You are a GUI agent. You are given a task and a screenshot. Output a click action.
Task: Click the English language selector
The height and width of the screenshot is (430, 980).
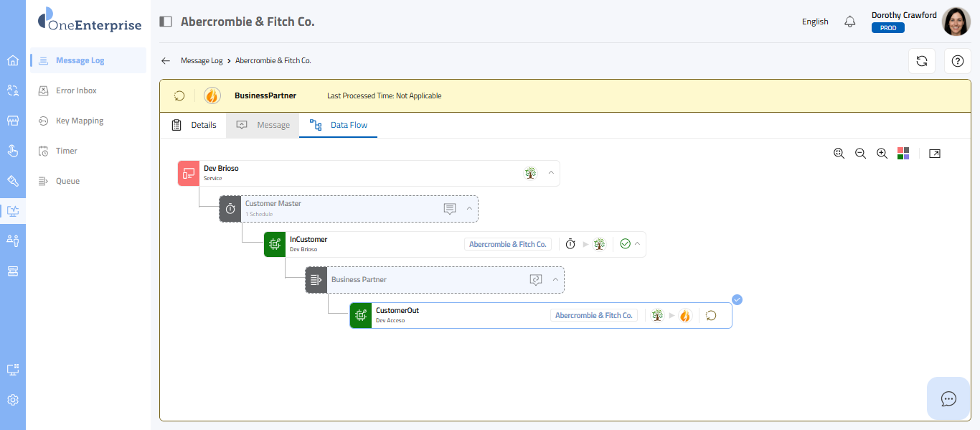[815, 22]
